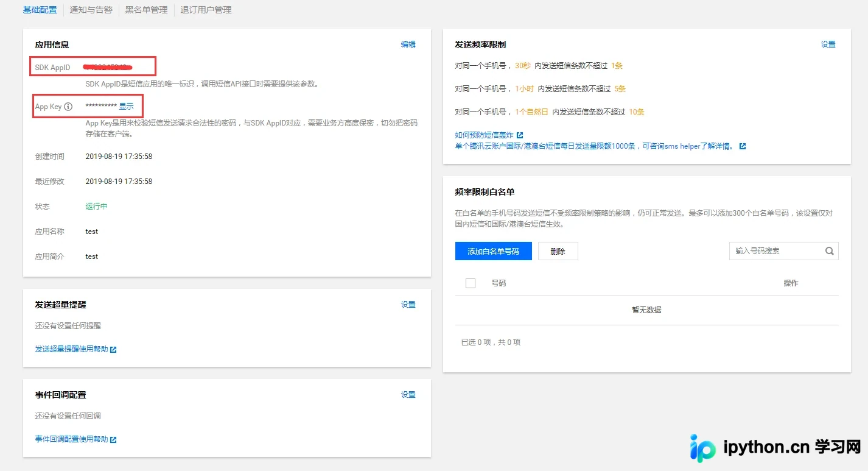868x471 pixels.
Task: Click the 已选 0 项，共 0 项 summary
Action: [491, 342]
